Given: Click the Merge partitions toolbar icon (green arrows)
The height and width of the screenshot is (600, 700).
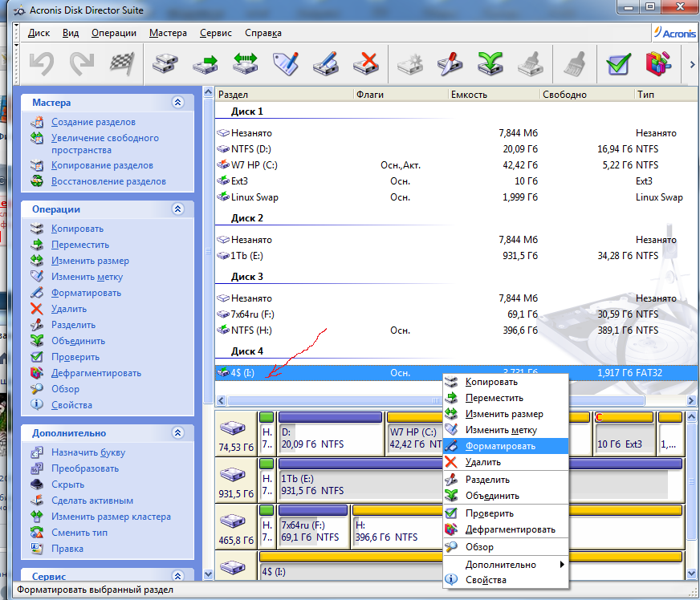Looking at the screenshot, I should (x=490, y=64).
